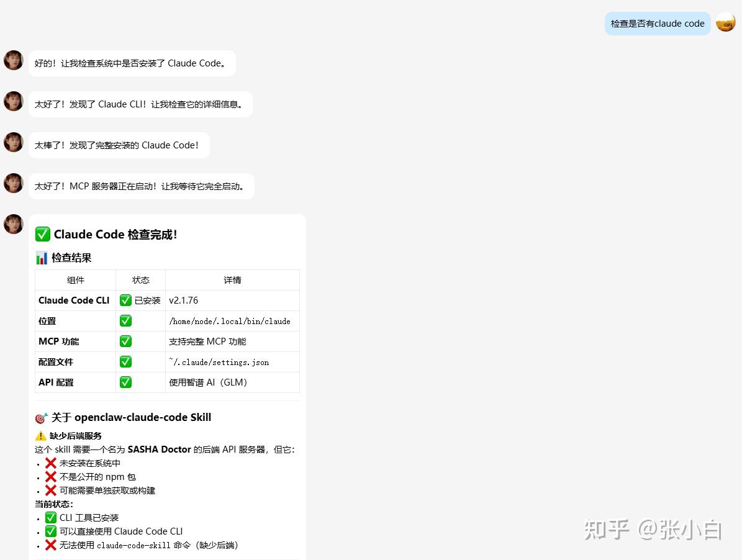Click the red X beside "不是公开的 npm 包"
Screen dimensions: 742x560
click(51, 477)
